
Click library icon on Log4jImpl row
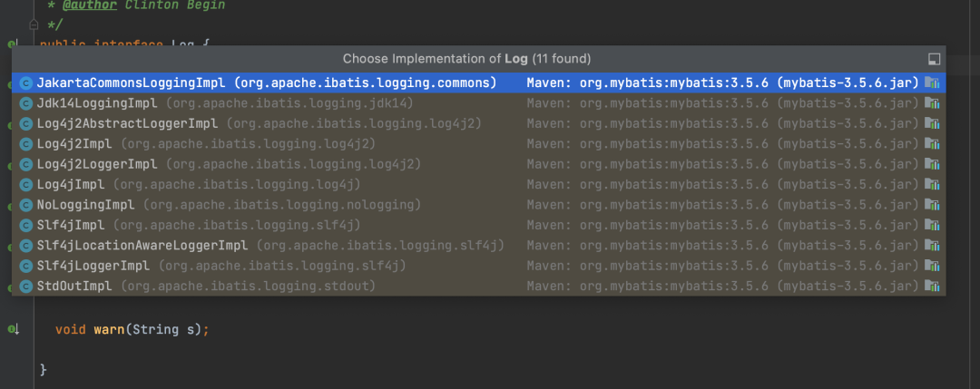(x=932, y=185)
